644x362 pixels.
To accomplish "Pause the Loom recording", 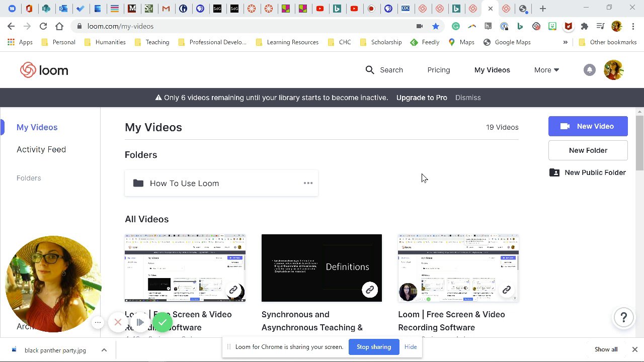I will [140, 322].
